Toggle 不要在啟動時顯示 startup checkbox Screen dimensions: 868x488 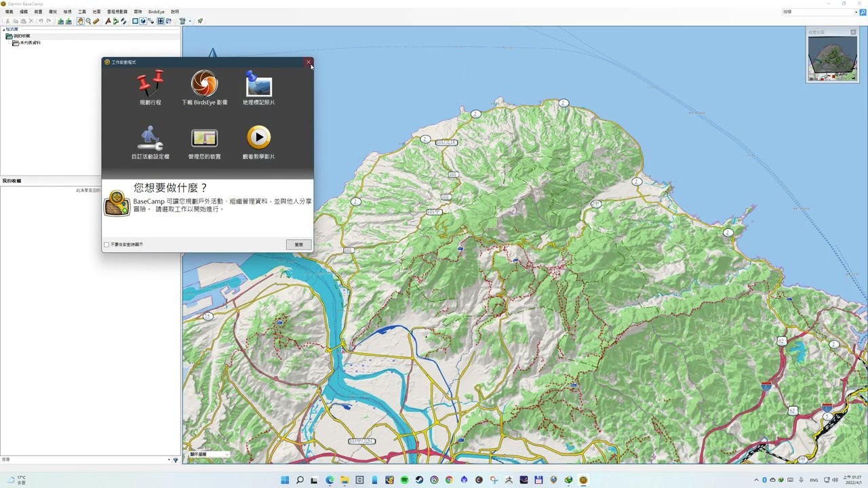106,245
